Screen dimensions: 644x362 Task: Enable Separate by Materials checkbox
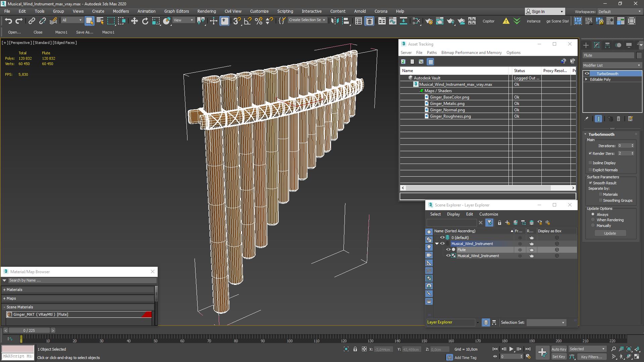pos(601,194)
